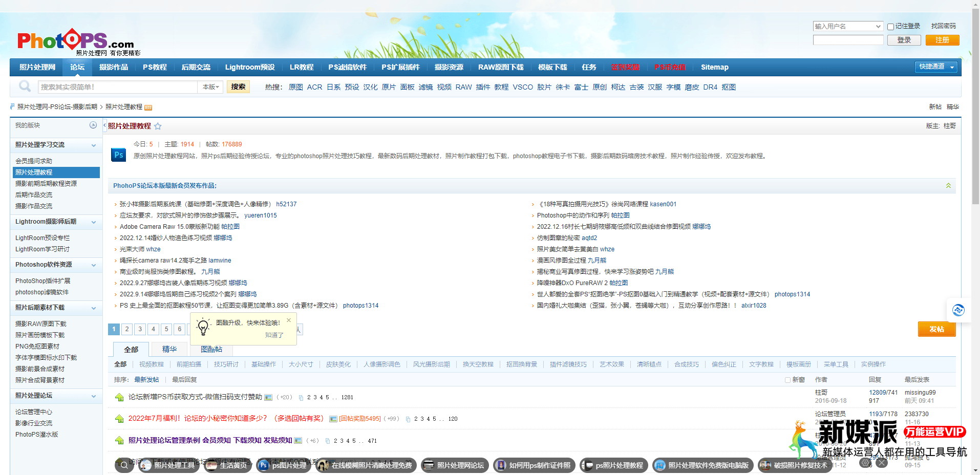Click the clock icon next to 我的版块
980x475 pixels.
pos(93,125)
